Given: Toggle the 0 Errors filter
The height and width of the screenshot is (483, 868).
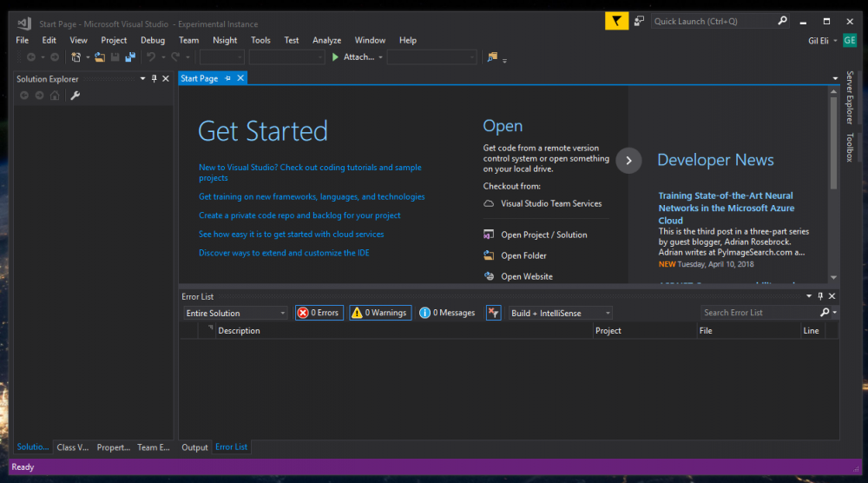Looking at the screenshot, I should (319, 313).
